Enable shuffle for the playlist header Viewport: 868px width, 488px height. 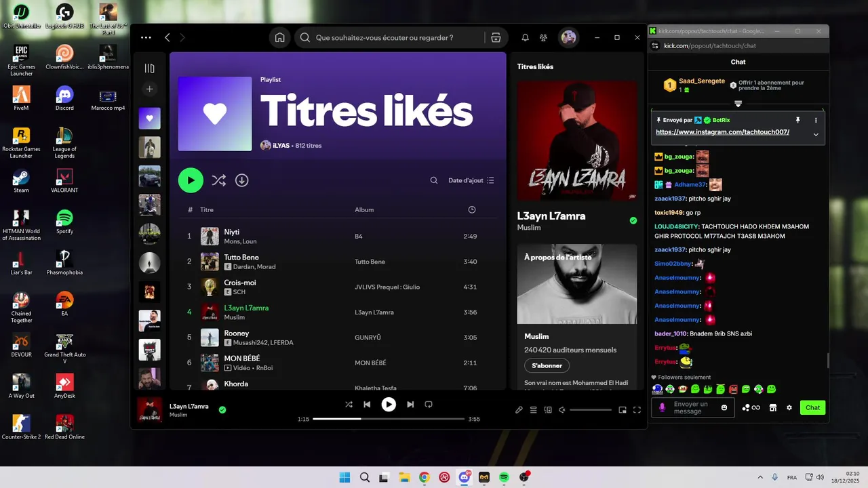(x=218, y=180)
